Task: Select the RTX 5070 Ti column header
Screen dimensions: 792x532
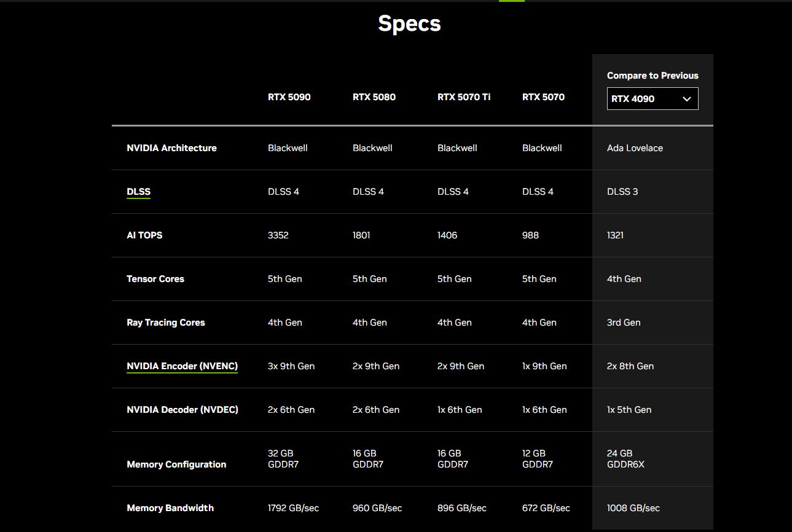Action: coord(464,97)
